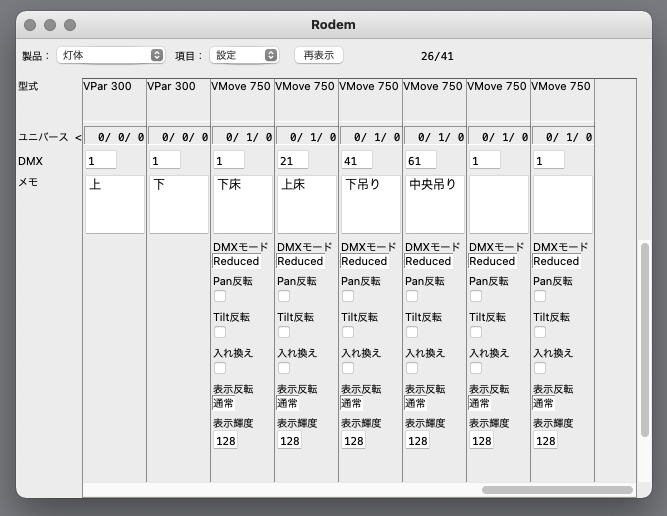Toggle Pan反転 checkbox in 下吊り column
Screen dimensions: 667x516
point(348,296)
